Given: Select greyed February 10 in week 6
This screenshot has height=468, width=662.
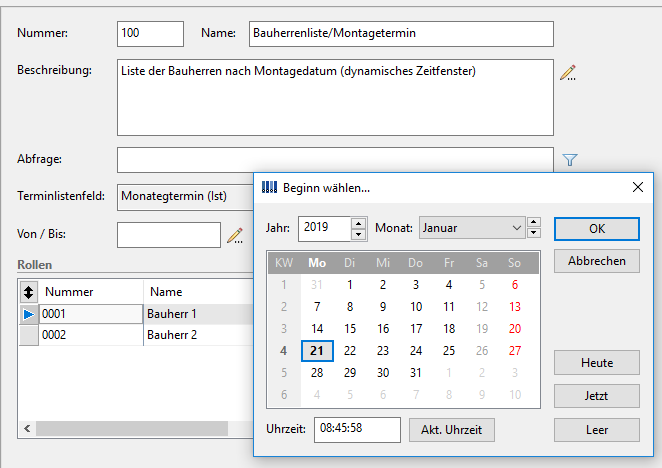Looking at the screenshot, I should [x=515, y=395].
